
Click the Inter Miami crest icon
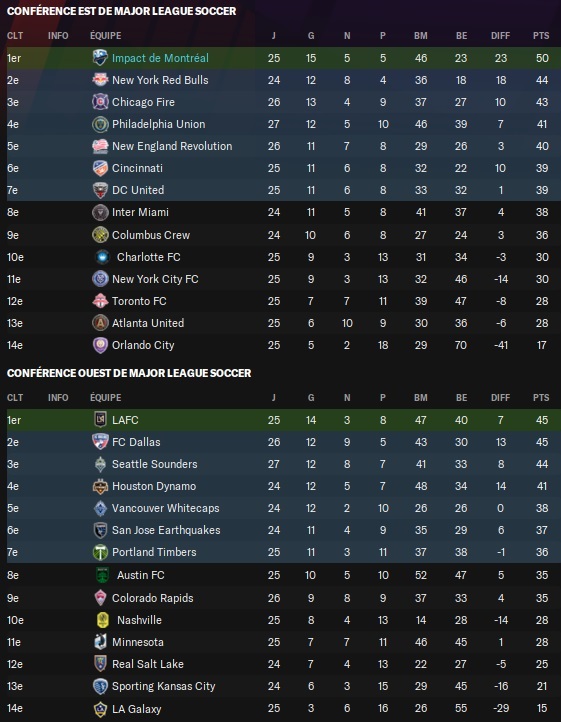pos(100,212)
